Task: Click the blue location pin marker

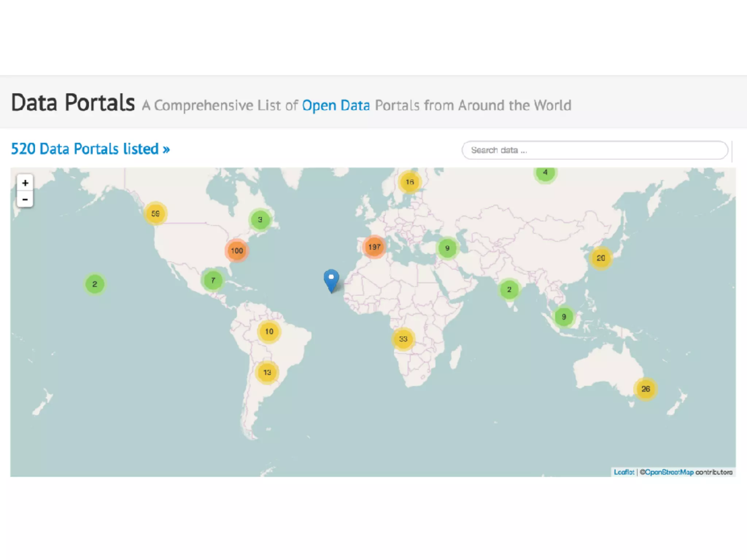Action: 331,280
